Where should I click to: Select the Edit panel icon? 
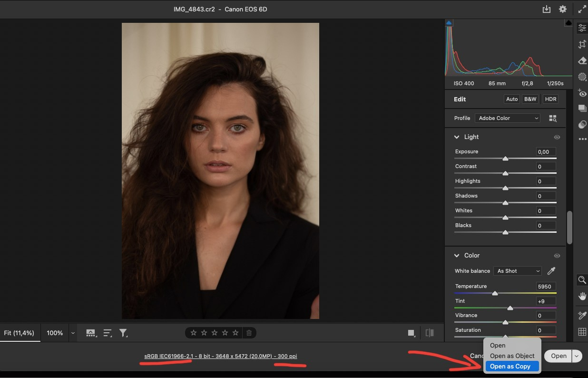click(x=581, y=28)
